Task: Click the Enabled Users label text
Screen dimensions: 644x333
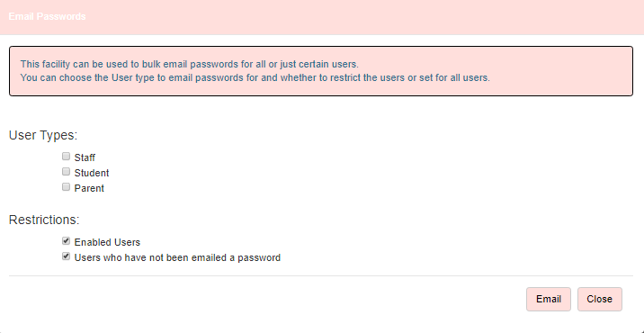Action: [107, 243]
